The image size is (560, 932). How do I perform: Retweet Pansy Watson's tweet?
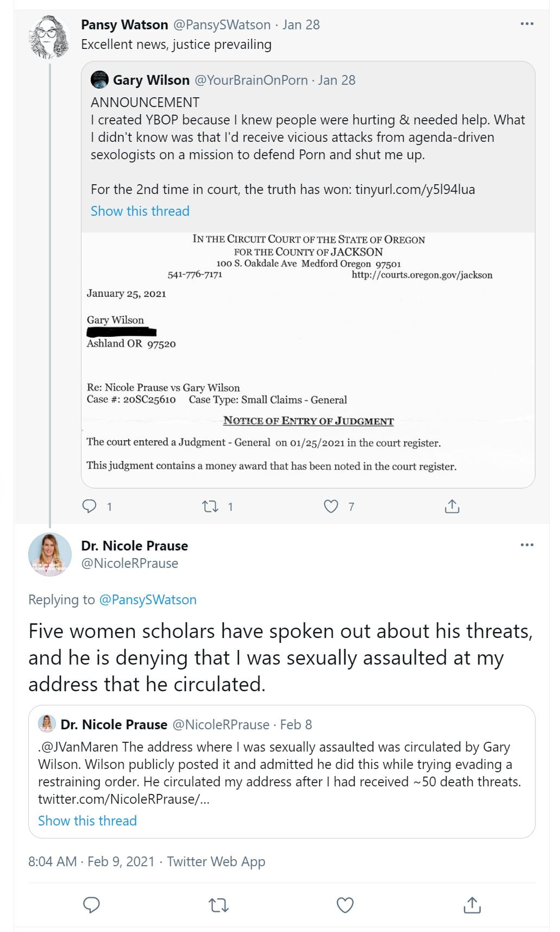point(210,506)
